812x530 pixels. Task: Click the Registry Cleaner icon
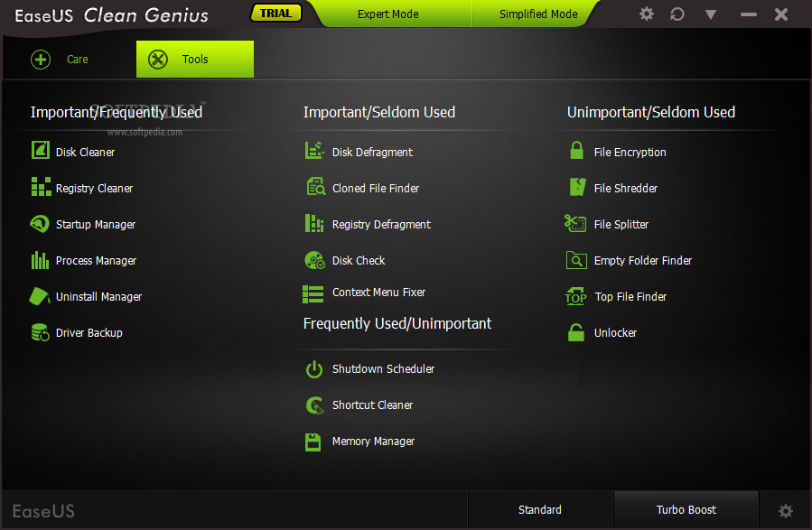41,187
